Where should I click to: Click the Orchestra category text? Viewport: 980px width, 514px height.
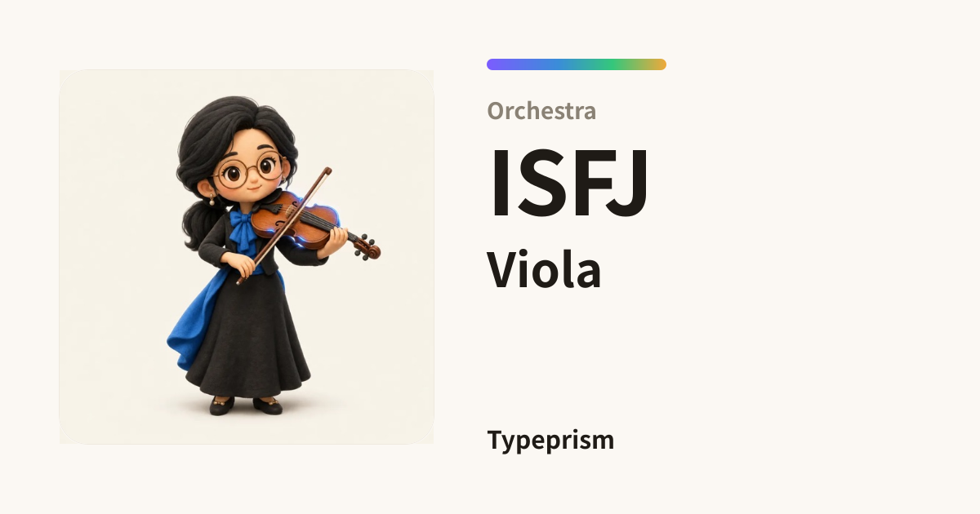[x=541, y=110]
